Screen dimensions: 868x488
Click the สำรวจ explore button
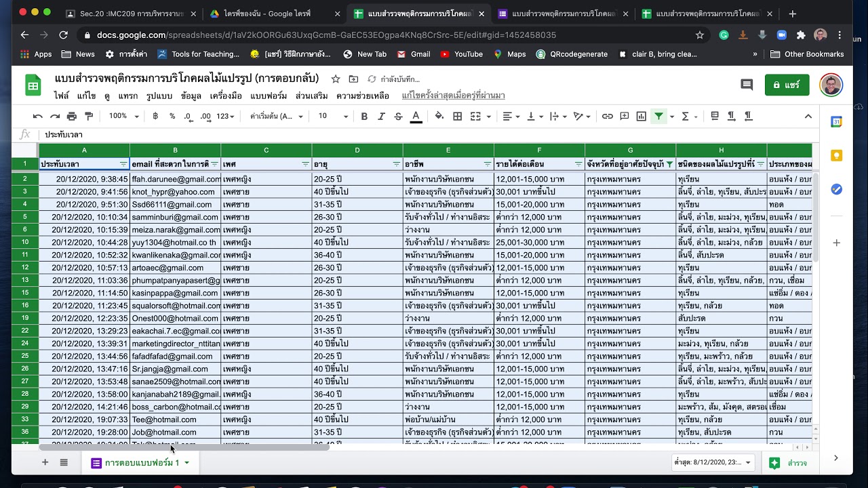(788, 463)
